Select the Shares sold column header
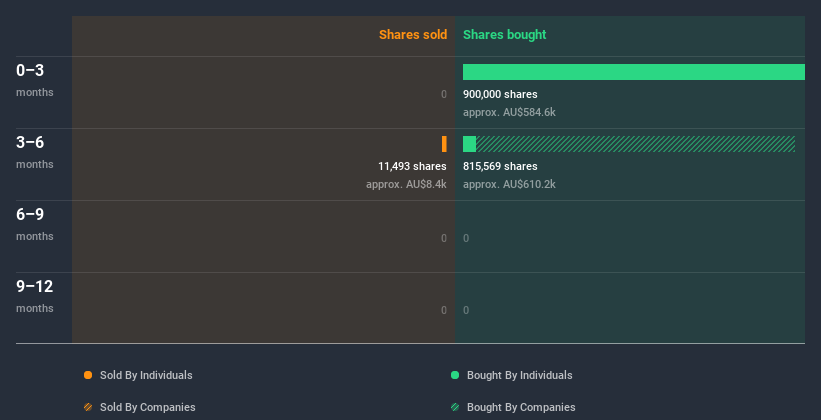This screenshot has height=420, width=821. click(x=413, y=35)
